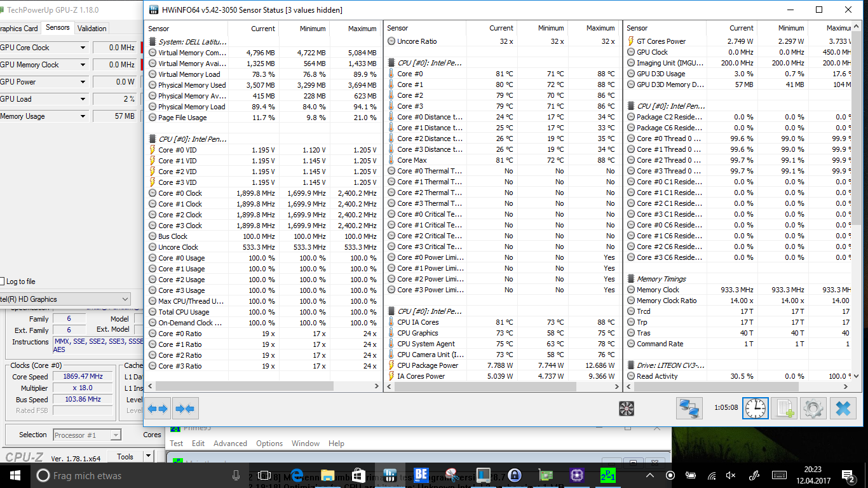The width and height of the screenshot is (868, 488).
Task: Open the Memory Usage dropdown in GPU-Z
Action: tap(83, 116)
